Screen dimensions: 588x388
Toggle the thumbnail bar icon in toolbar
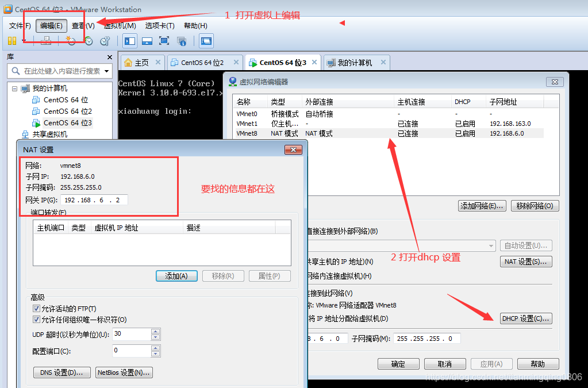147,41
